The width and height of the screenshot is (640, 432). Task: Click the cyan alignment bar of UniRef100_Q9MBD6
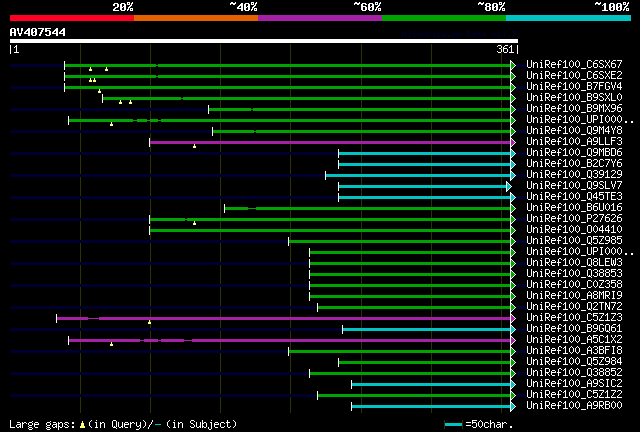pyautogui.click(x=424, y=154)
